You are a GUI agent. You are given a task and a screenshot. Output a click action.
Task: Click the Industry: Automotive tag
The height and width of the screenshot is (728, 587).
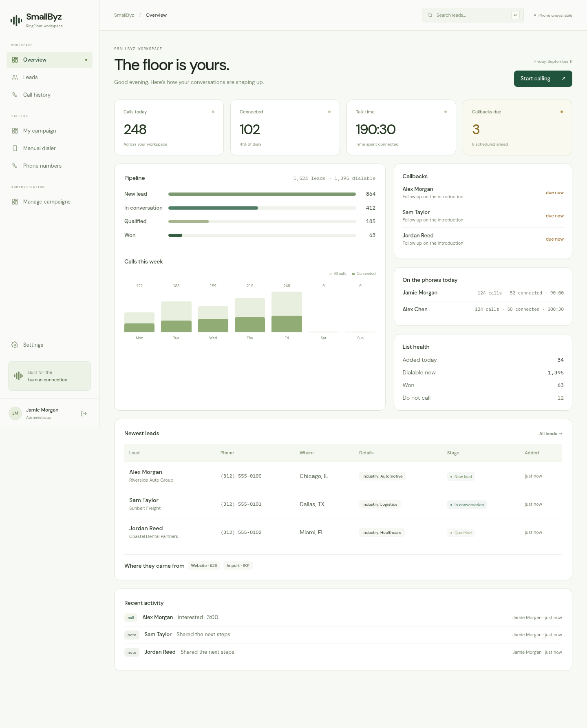[382, 476]
